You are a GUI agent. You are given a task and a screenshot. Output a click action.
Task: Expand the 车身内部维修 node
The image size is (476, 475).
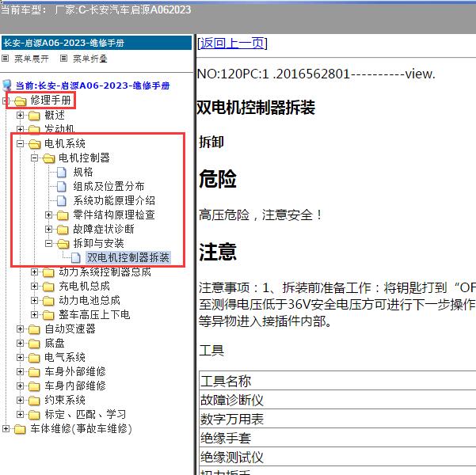pyautogui.click(x=20, y=386)
